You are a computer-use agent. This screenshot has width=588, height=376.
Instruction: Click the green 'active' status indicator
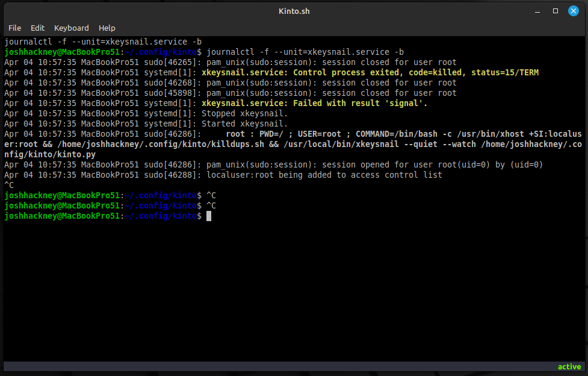click(x=569, y=366)
